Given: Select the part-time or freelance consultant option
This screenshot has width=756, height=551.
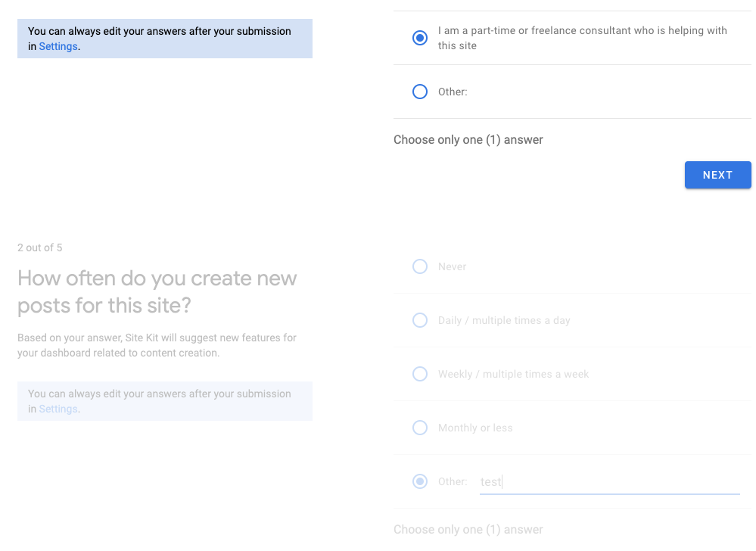Looking at the screenshot, I should [420, 38].
